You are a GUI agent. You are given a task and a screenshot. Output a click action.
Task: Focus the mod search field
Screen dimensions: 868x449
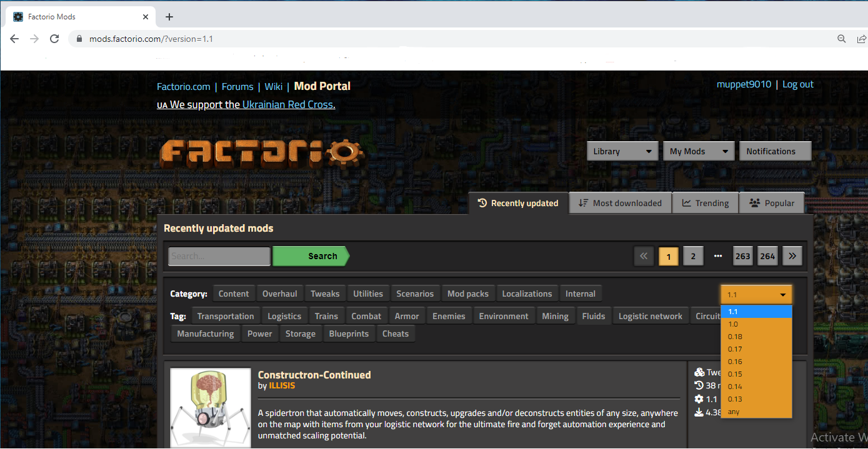[219, 256]
